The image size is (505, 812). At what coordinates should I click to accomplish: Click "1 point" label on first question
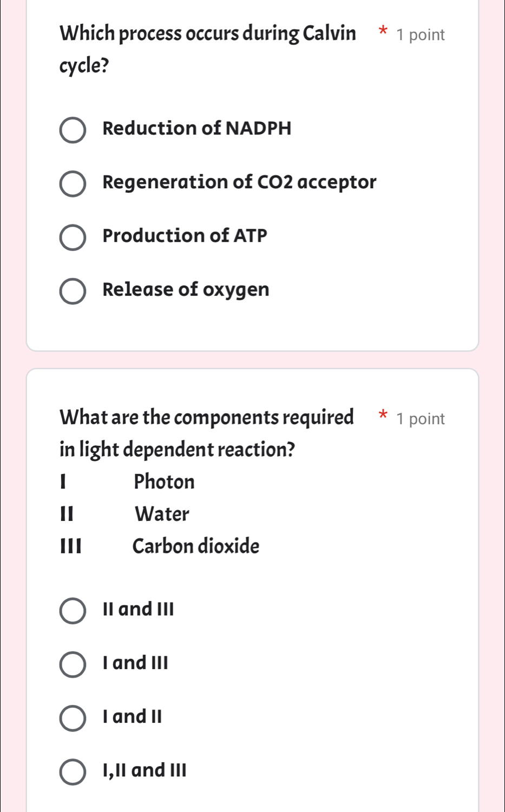coord(422,35)
